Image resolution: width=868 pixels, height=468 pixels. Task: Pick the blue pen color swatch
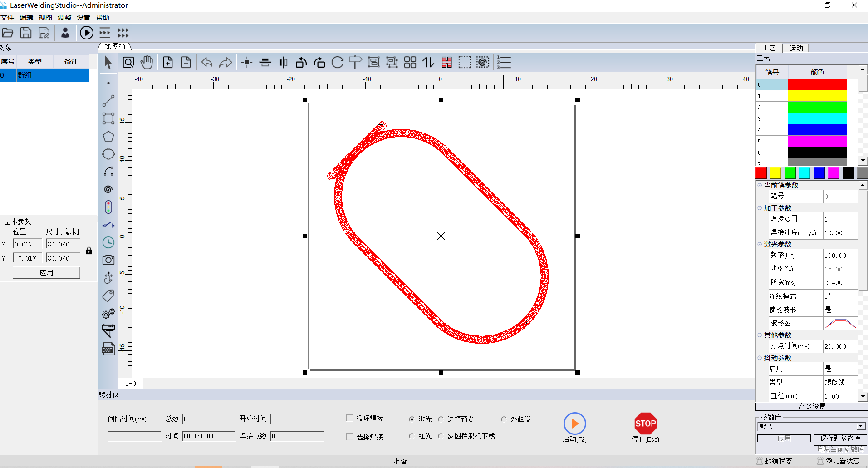point(819,173)
